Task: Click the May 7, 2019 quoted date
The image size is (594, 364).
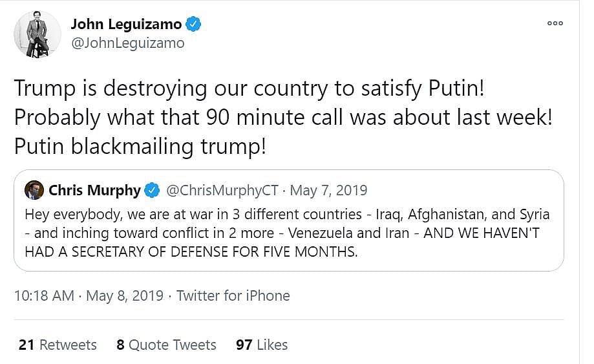Action: (328, 190)
